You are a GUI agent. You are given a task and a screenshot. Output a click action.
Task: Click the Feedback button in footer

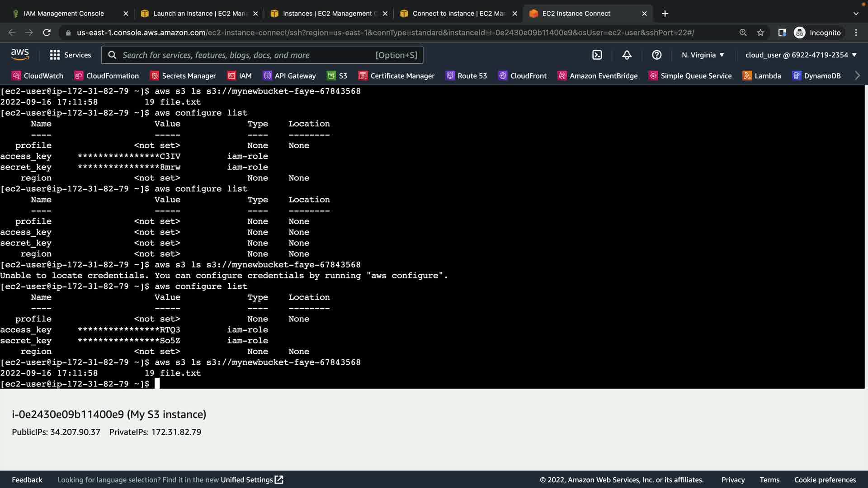(27, 479)
